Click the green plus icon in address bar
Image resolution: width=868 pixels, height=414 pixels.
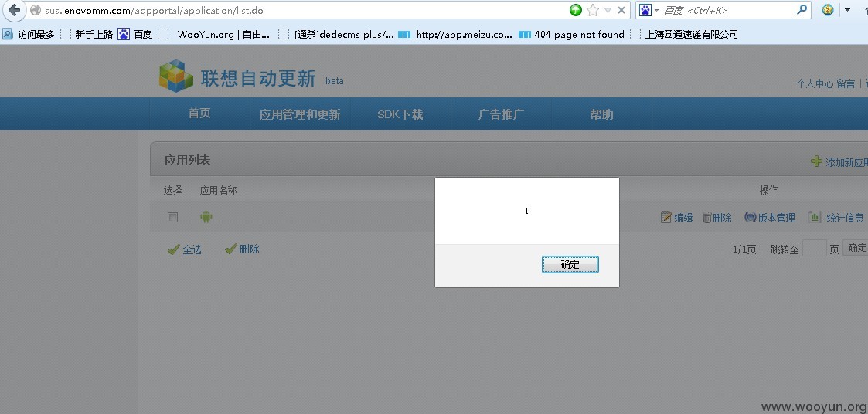click(576, 10)
